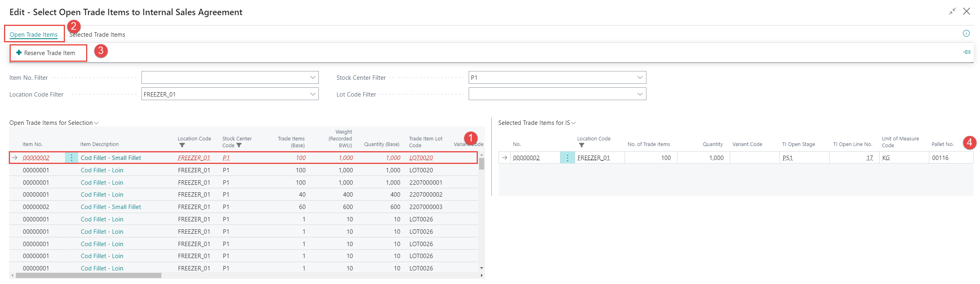Open the Location Code Filter dropdown
This screenshot has height=284, width=980.
(313, 94)
